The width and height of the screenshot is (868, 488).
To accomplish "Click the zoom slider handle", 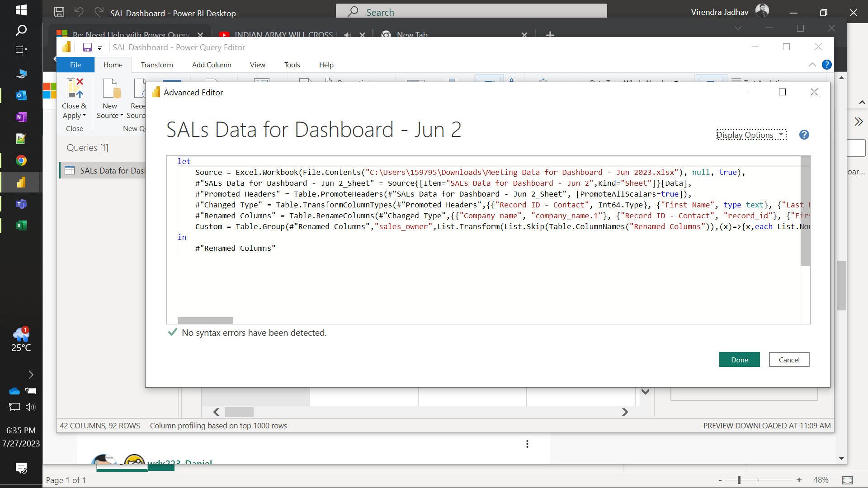I will tap(739, 480).
